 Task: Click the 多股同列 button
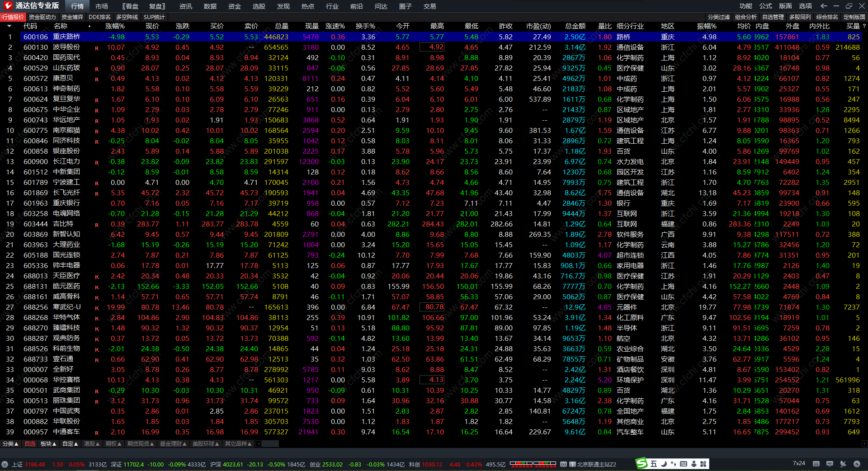coord(800,17)
